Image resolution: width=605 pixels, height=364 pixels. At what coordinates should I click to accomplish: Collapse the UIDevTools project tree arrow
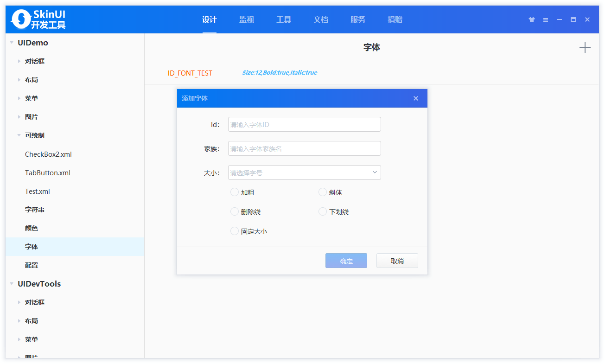click(12, 284)
